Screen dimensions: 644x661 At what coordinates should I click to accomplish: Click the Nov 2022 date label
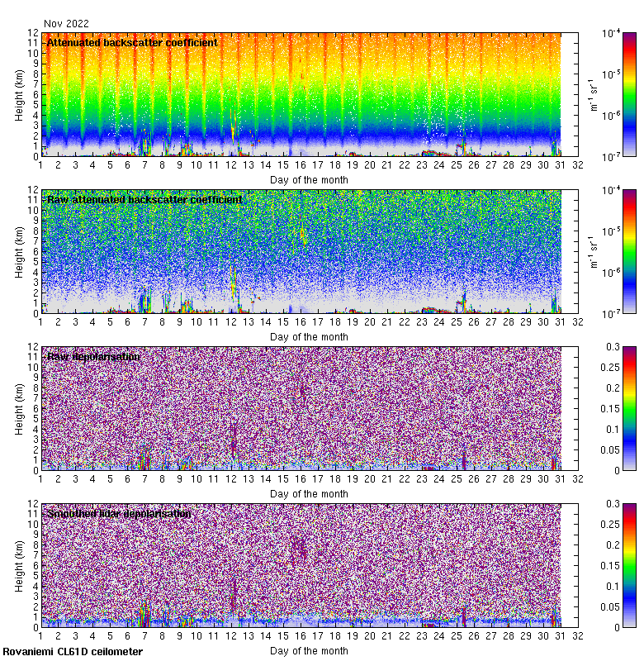click(66, 23)
